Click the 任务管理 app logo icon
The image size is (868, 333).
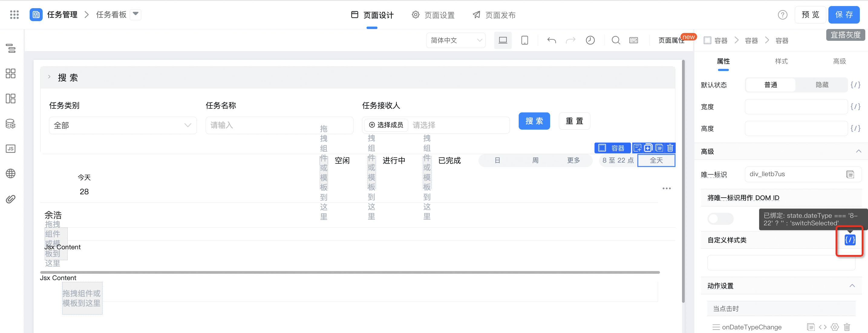(x=36, y=15)
